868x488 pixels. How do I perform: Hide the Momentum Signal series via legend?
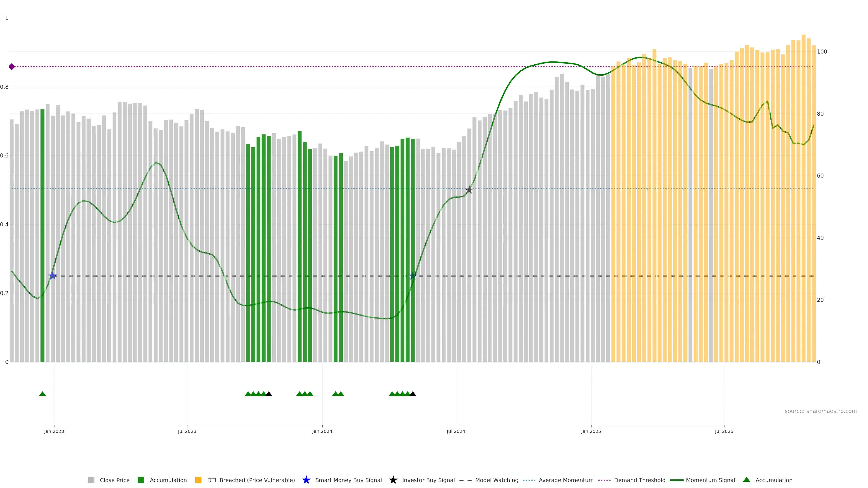click(710, 480)
